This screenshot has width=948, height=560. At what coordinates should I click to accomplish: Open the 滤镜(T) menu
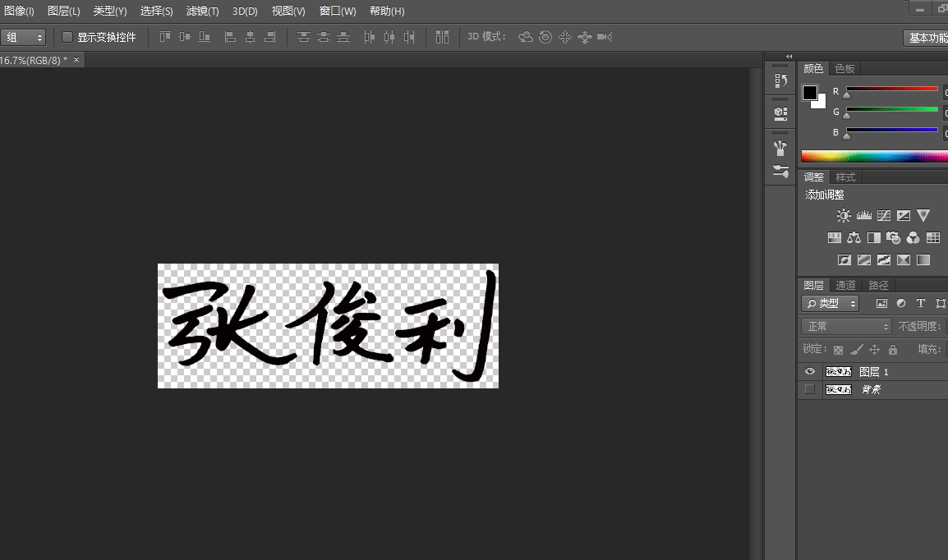point(202,11)
